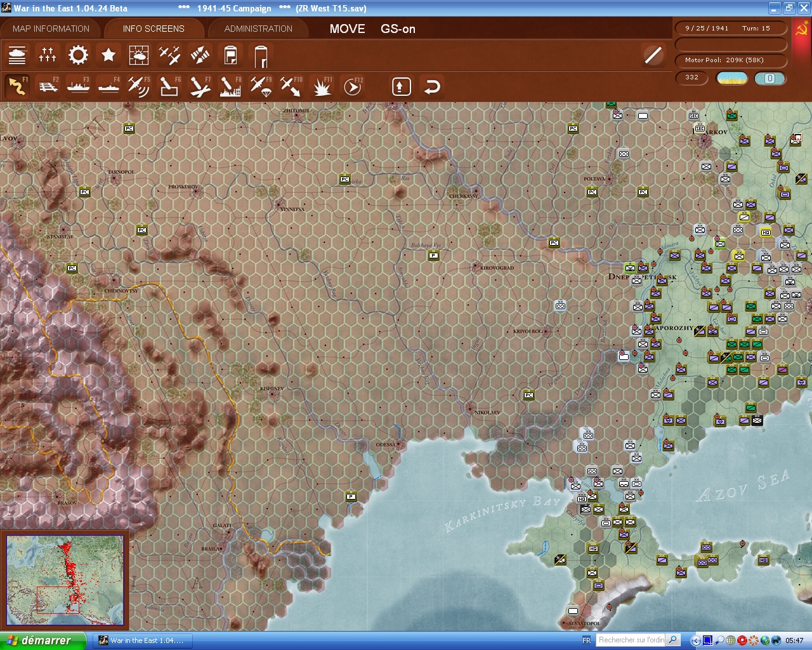Screen dimensions: 812x650
Task: Click the air doctrine planes icon
Action: point(169,55)
